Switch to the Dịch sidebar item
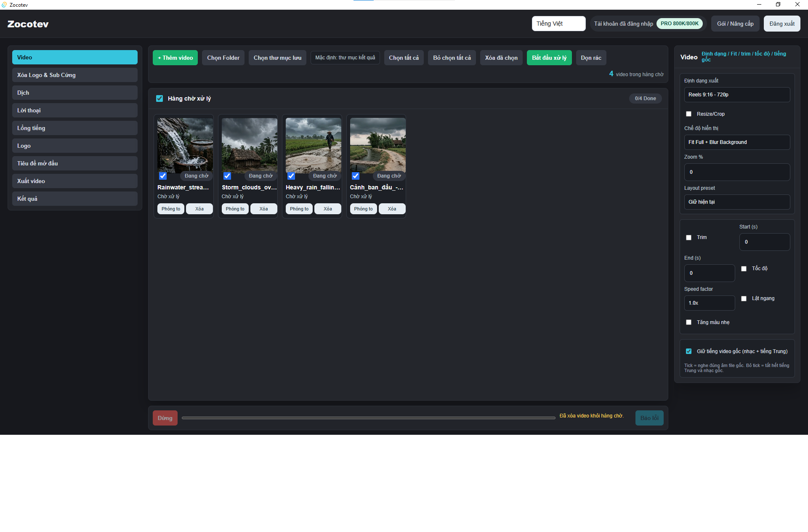 (x=74, y=93)
